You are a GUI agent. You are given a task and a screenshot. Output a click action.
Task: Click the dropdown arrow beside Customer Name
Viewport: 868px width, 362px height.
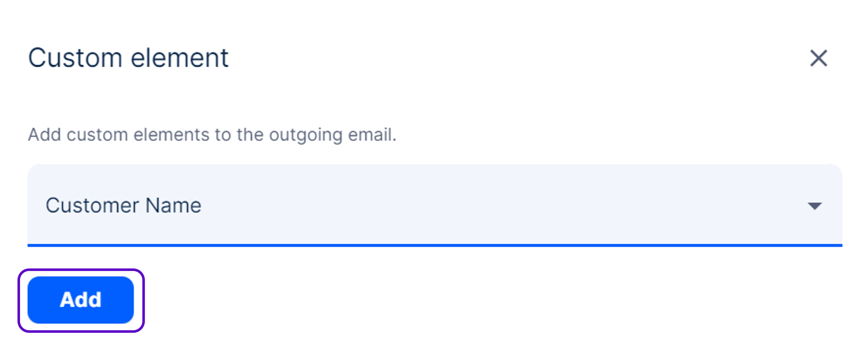click(814, 206)
